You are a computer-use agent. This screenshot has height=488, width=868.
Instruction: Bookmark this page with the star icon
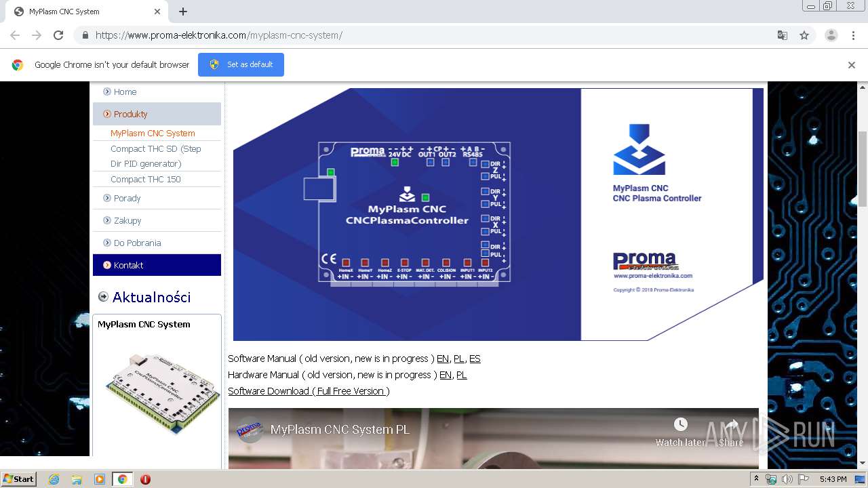tap(804, 35)
